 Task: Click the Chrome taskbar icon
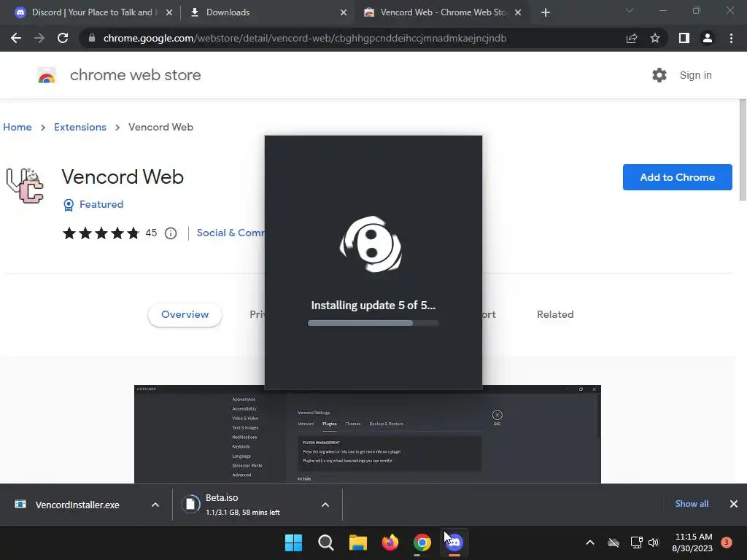point(422,542)
